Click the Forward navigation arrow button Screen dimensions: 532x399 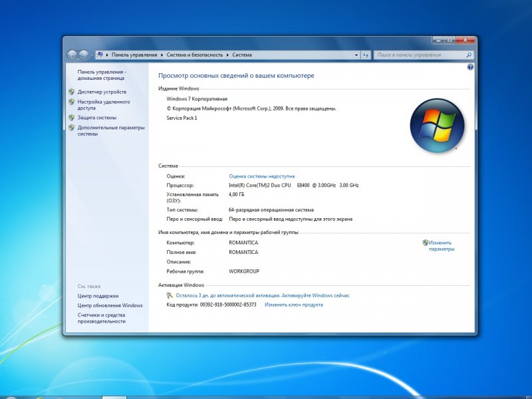(x=84, y=55)
